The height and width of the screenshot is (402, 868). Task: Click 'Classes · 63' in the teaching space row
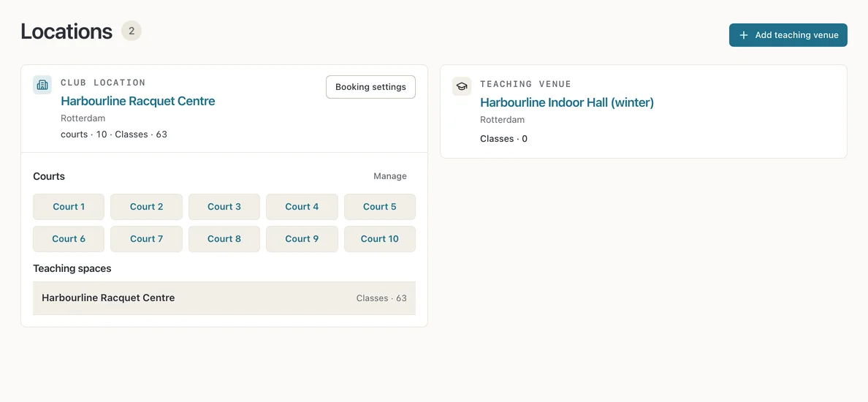381,298
